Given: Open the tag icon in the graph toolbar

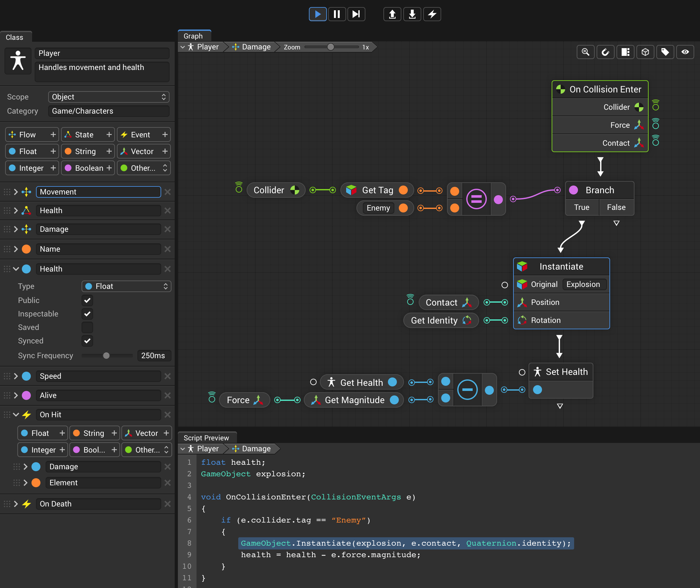Looking at the screenshot, I should tap(665, 52).
